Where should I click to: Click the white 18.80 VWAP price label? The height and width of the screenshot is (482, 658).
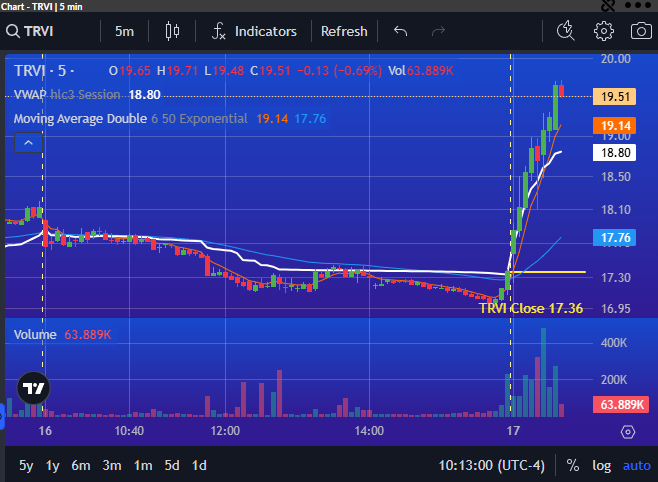[x=614, y=153]
